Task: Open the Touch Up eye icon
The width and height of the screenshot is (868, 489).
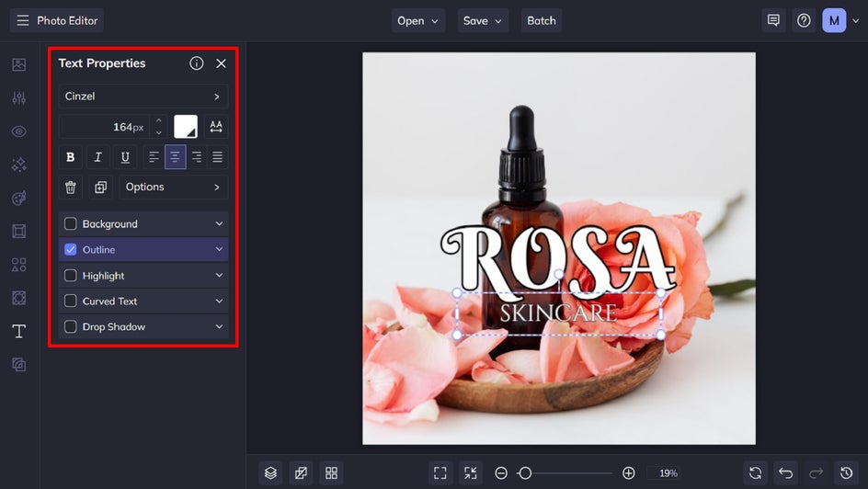Action: 18,131
